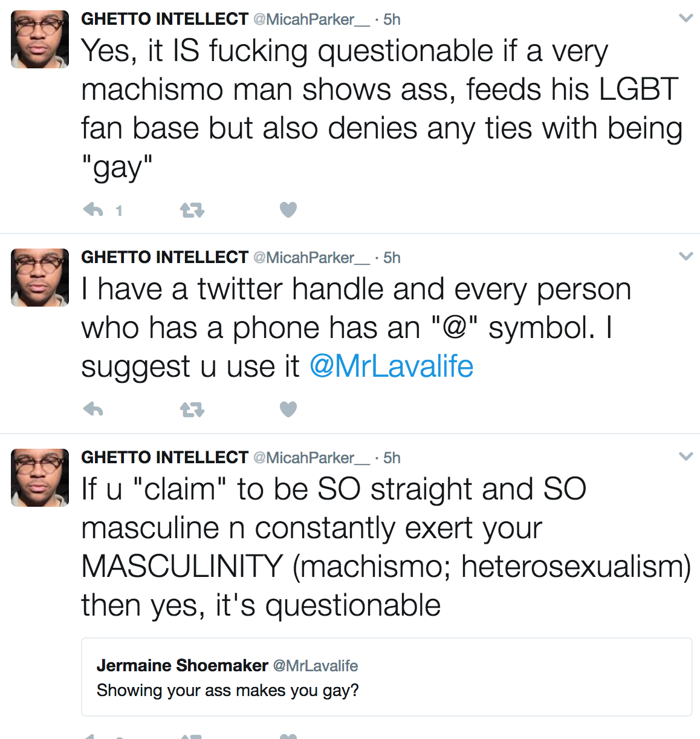The image size is (700, 739).
Task: Like the first tweet about machismo
Action: (288, 210)
